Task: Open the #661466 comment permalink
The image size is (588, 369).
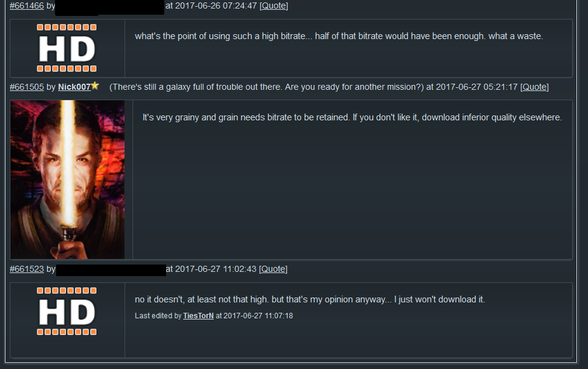Action: [x=27, y=5]
